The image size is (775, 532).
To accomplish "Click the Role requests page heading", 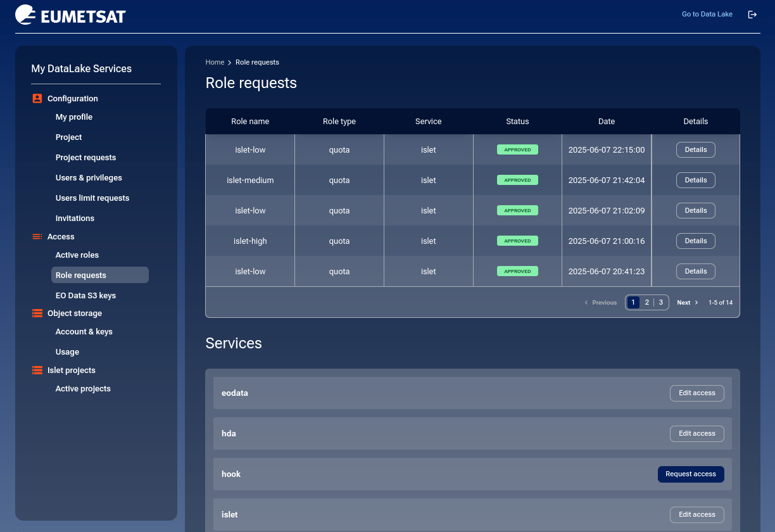I will (251, 83).
